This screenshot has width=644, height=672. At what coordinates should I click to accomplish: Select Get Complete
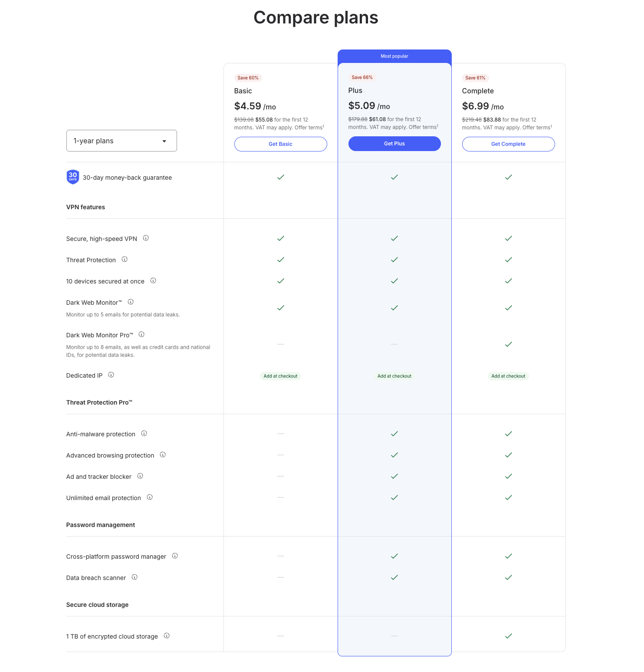point(508,144)
